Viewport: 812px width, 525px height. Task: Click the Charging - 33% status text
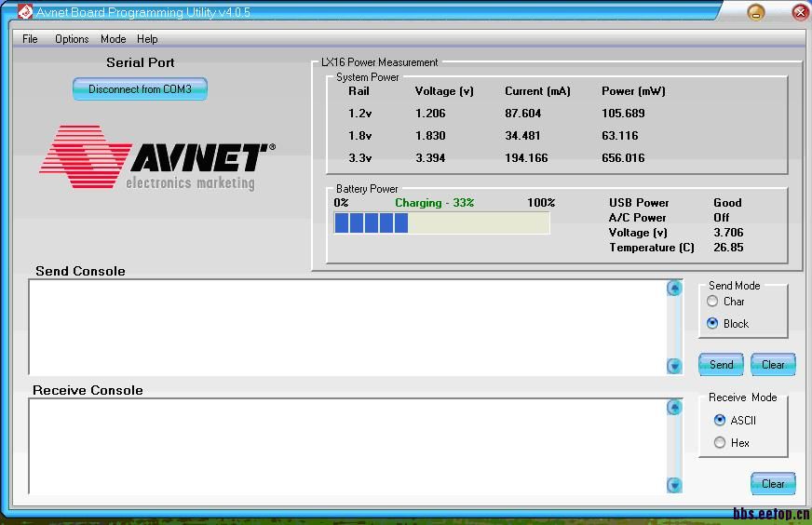coord(435,202)
